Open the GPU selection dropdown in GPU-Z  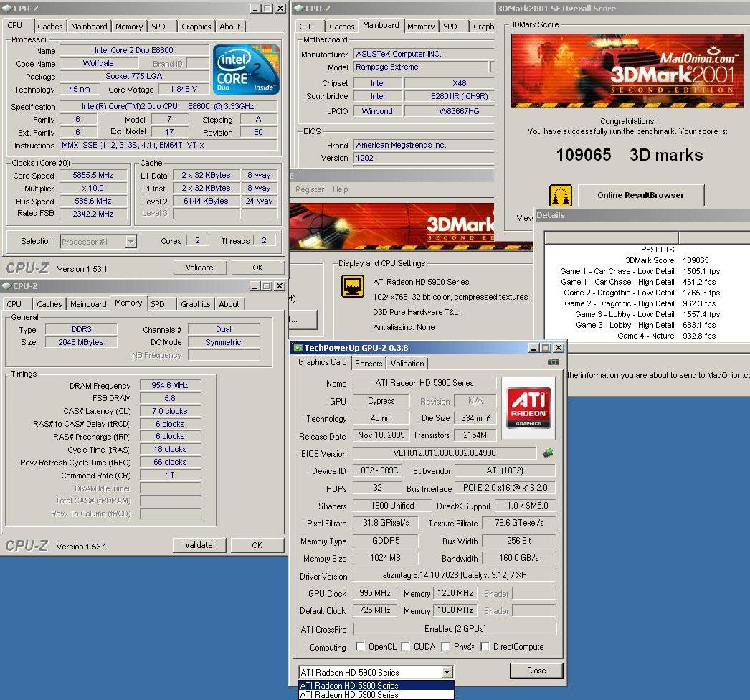(x=447, y=672)
